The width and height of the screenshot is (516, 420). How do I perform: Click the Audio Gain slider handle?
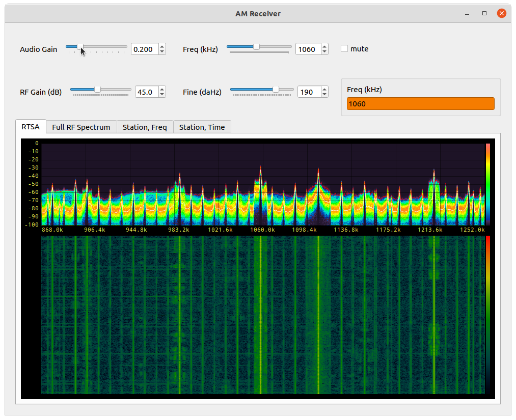80,46
